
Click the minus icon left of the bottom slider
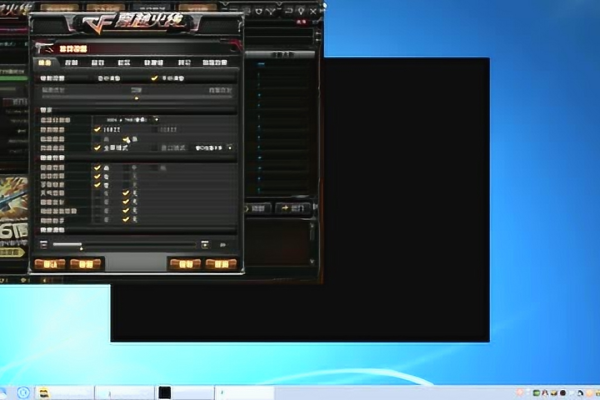[43, 244]
